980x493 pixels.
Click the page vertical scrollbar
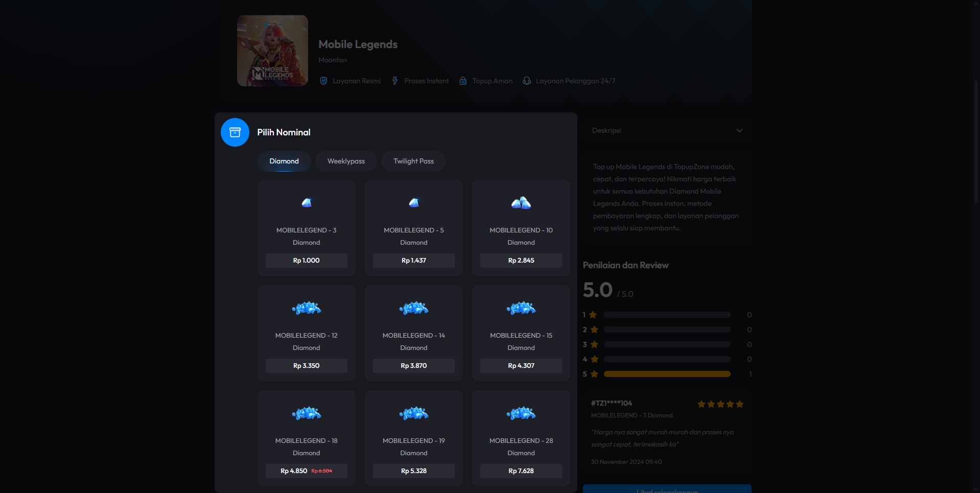click(x=976, y=143)
